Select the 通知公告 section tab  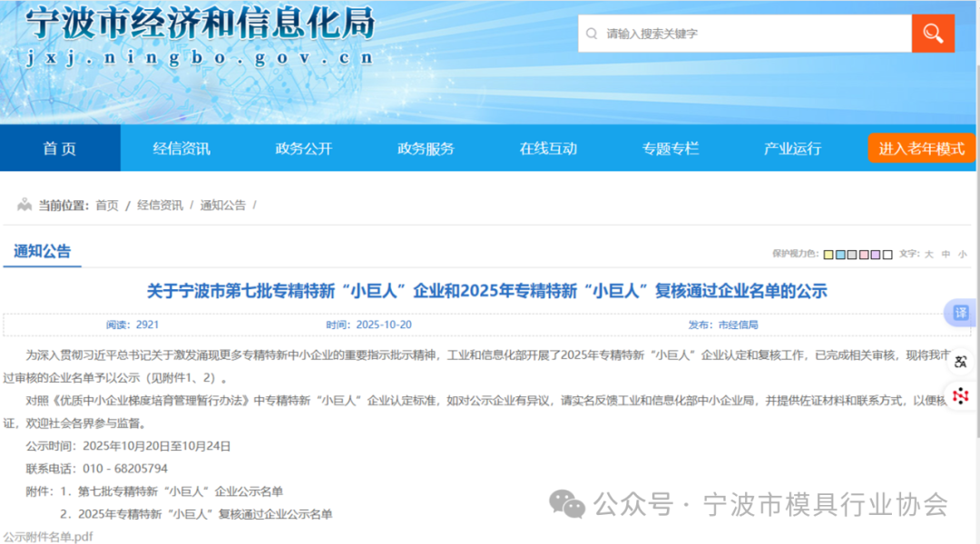43,251
